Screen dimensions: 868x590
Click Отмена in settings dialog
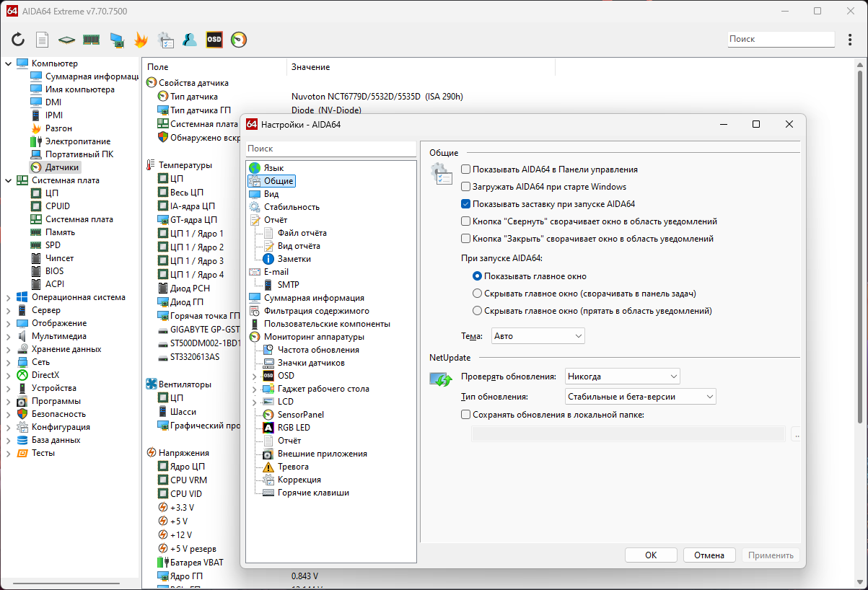click(x=709, y=555)
